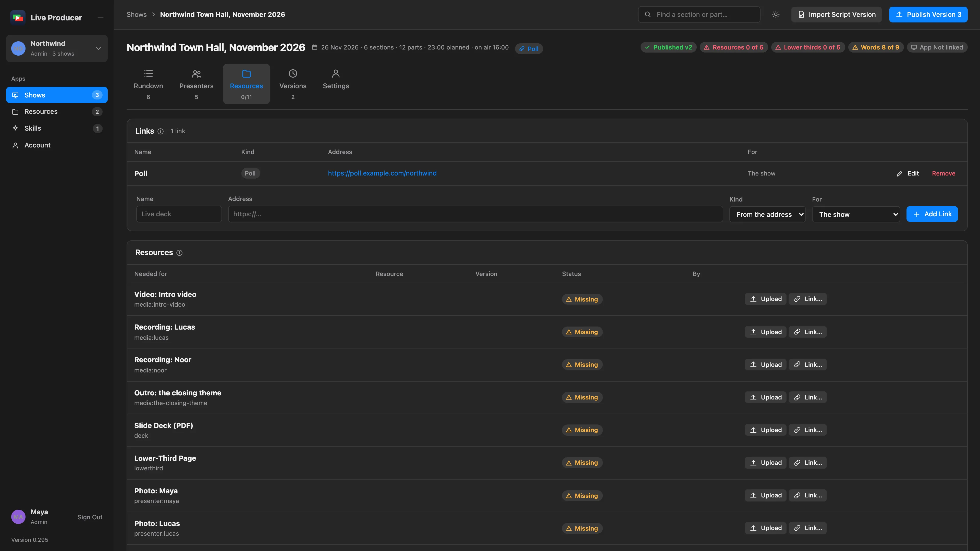Open Skills in the sidebar
The image size is (980, 551).
57,128
